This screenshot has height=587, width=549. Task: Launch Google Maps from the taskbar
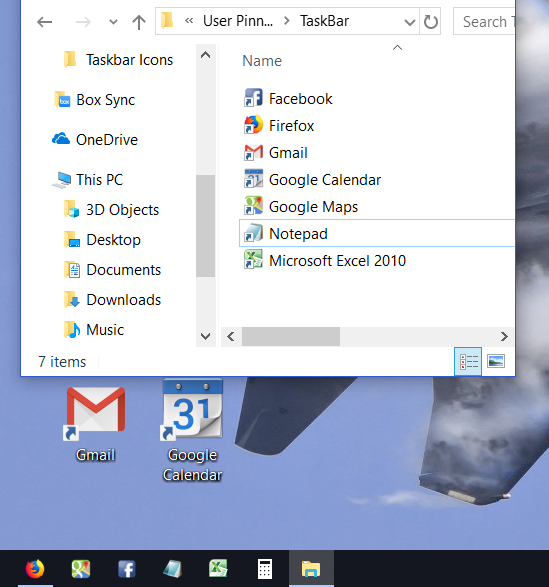pyautogui.click(x=81, y=569)
